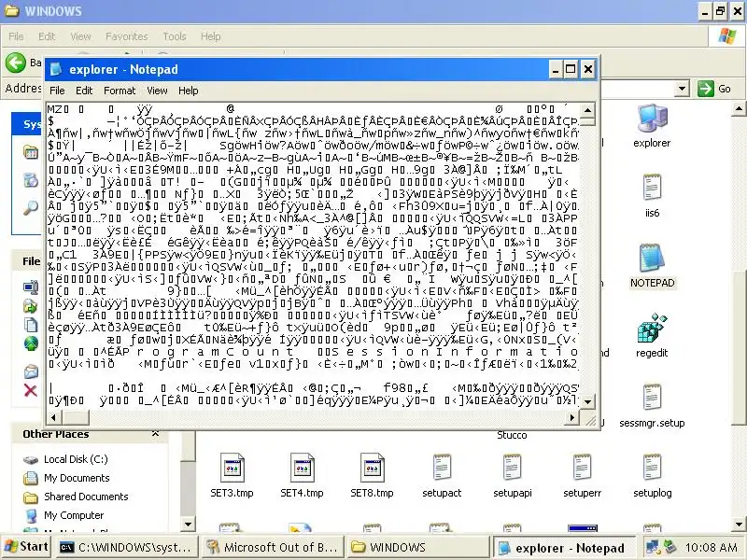
Task: Collapse the Other Places panel chevron
Action: click(155, 434)
